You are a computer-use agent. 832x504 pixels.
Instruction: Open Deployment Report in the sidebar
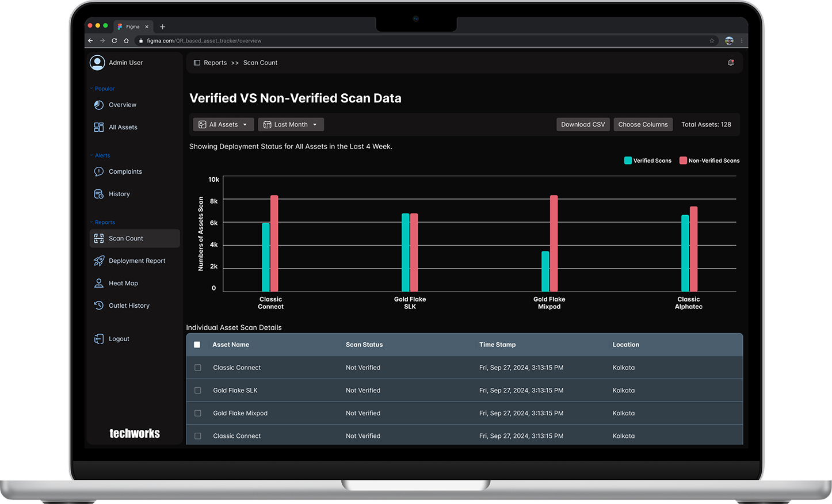tap(137, 261)
